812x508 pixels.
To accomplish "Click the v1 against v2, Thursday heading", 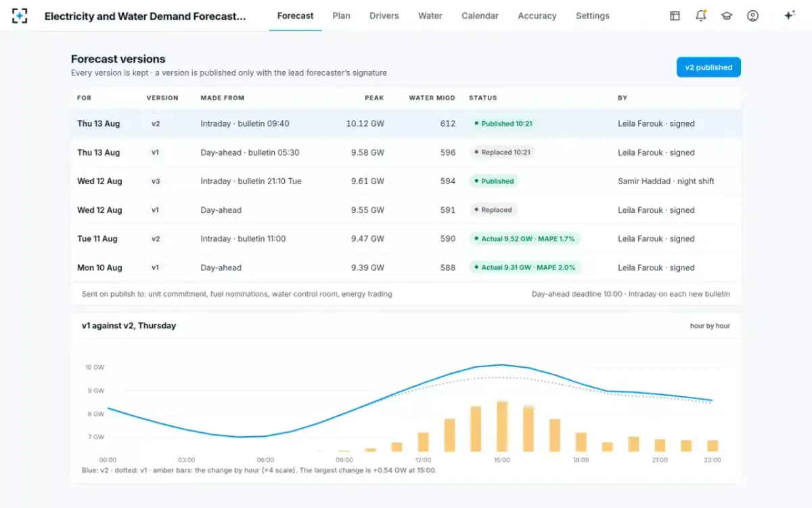I will pos(129,326).
